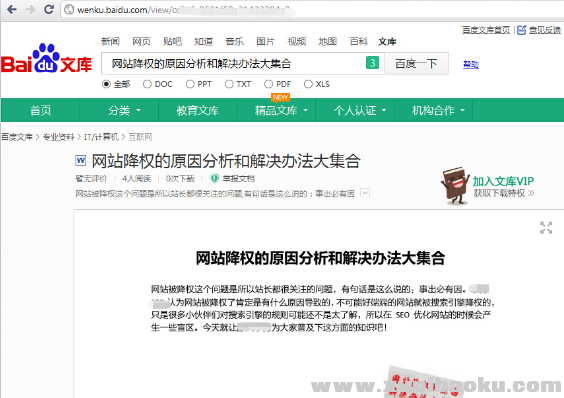Select the 全部 file type radio button
Viewport: 564px width, 398px height.
point(106,84)
